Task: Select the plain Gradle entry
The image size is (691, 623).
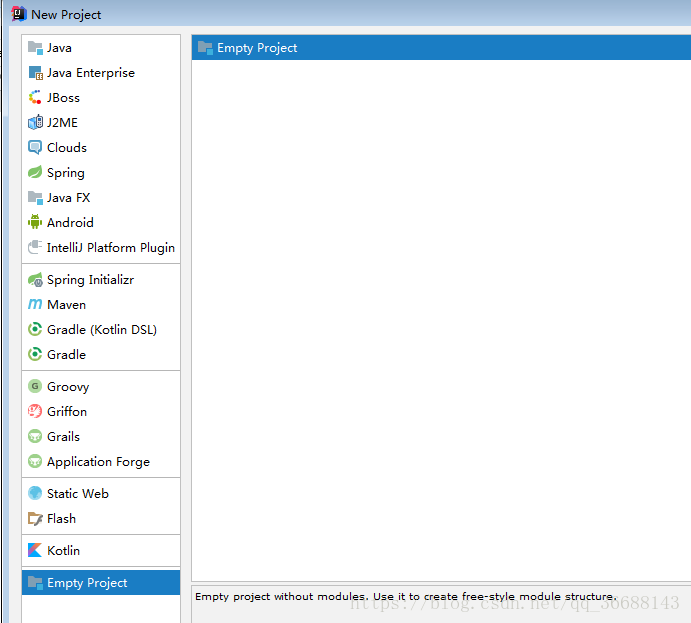Action: 101,355
